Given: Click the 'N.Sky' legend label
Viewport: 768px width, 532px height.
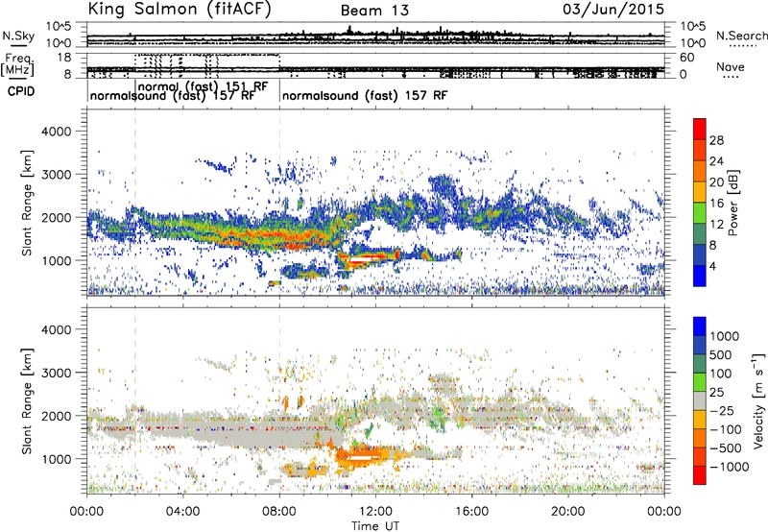Looking at the screenshot, I should tap(18, 36).
